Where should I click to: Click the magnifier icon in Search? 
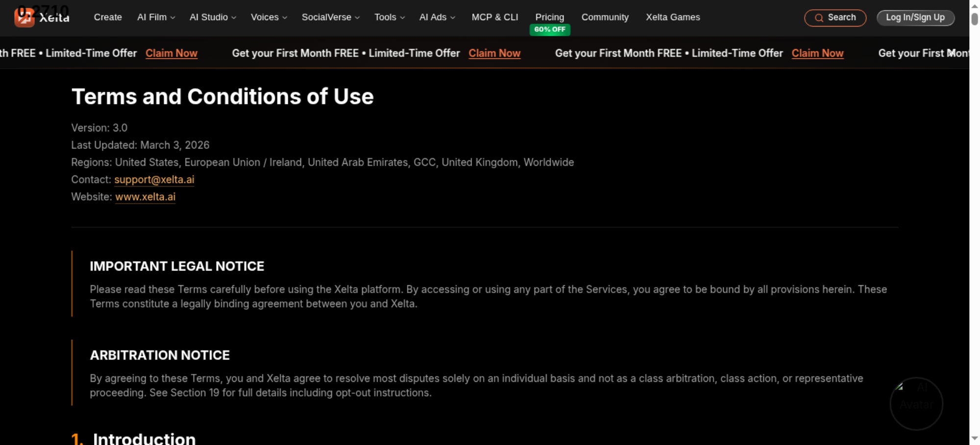click(x=819, y=18)
